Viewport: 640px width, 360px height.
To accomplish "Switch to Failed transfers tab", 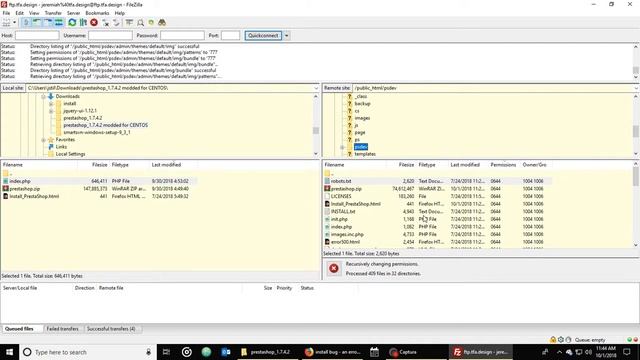I will click(x=62, y=329).
